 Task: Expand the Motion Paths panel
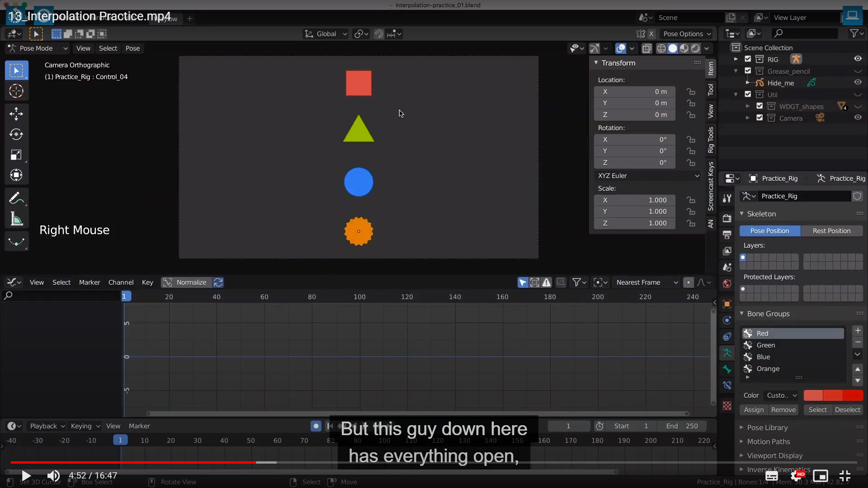tap(768, 441)
